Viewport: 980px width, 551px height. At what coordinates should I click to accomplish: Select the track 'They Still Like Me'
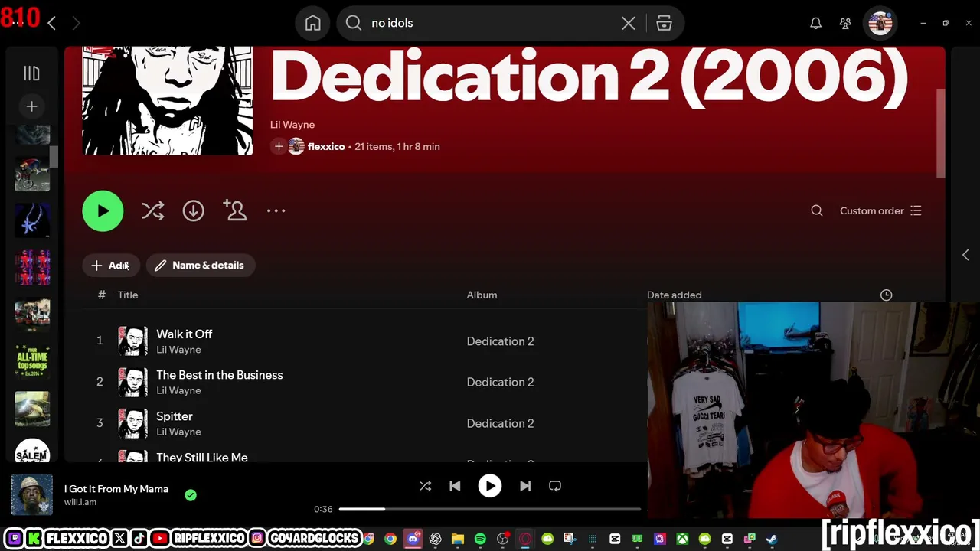[x=202, y=457]
